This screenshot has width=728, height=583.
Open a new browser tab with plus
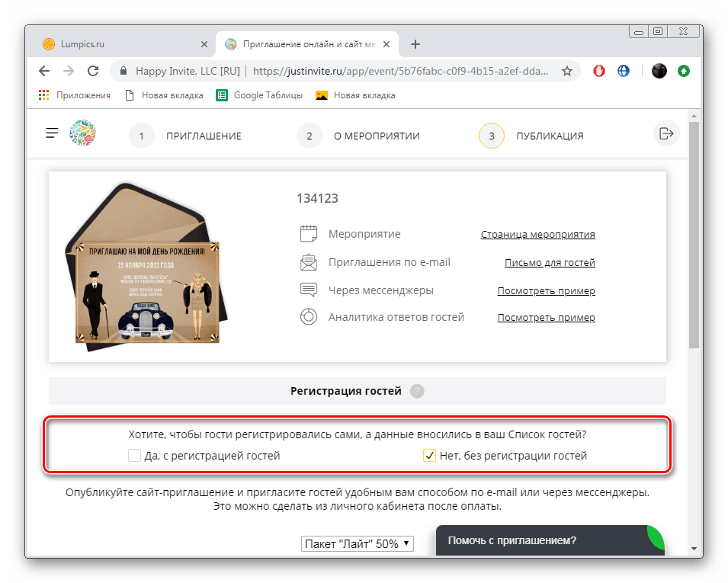pos(415,44)
